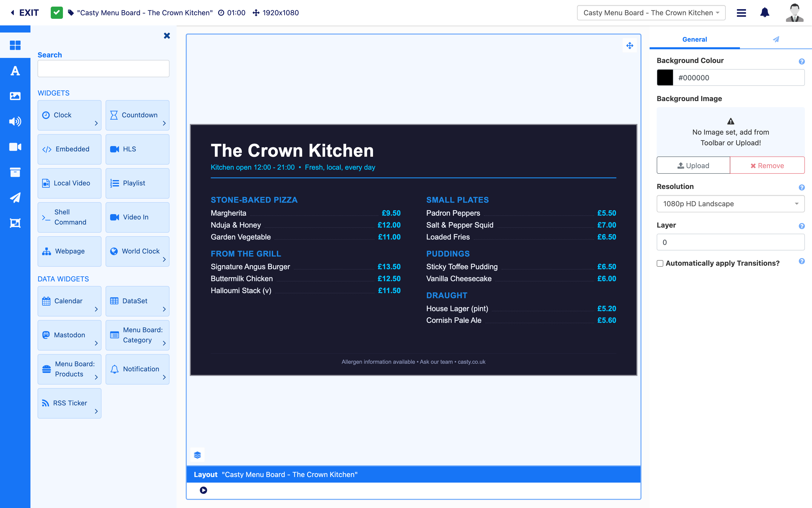
Task: Click the green layout status check icon
Action: [57, 13]
